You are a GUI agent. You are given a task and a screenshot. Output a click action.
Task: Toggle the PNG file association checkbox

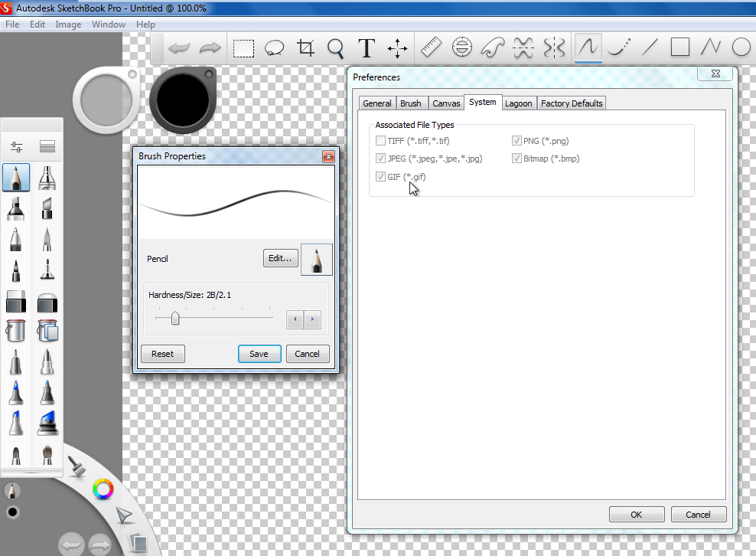tap(517, 141)
